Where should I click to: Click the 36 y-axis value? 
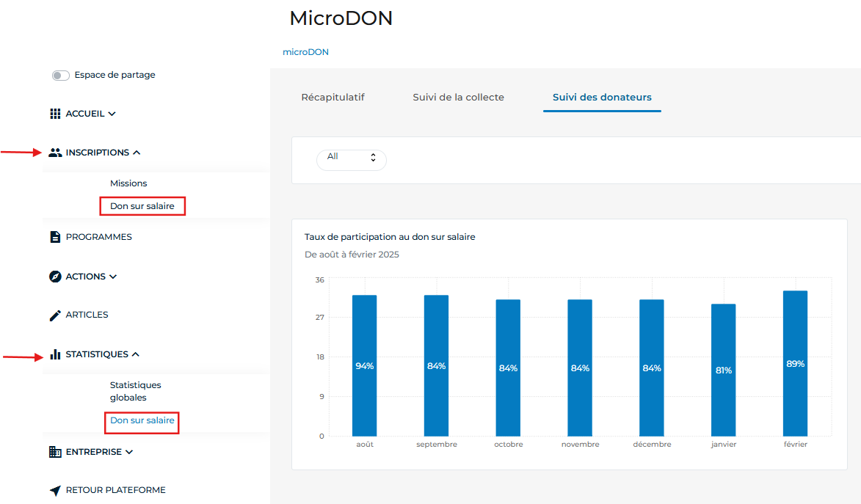[x=319, y=280]
